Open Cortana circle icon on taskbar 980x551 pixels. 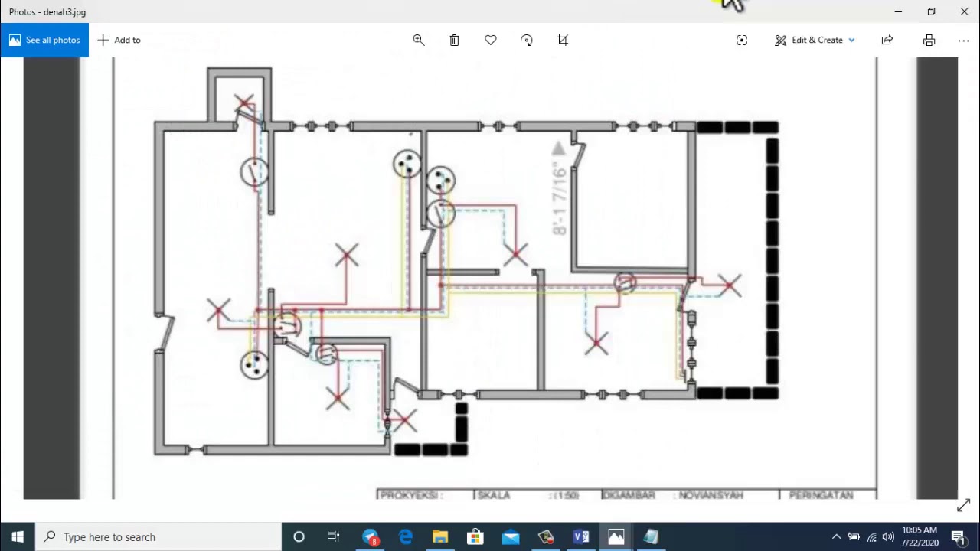click(x=299, y=536)
